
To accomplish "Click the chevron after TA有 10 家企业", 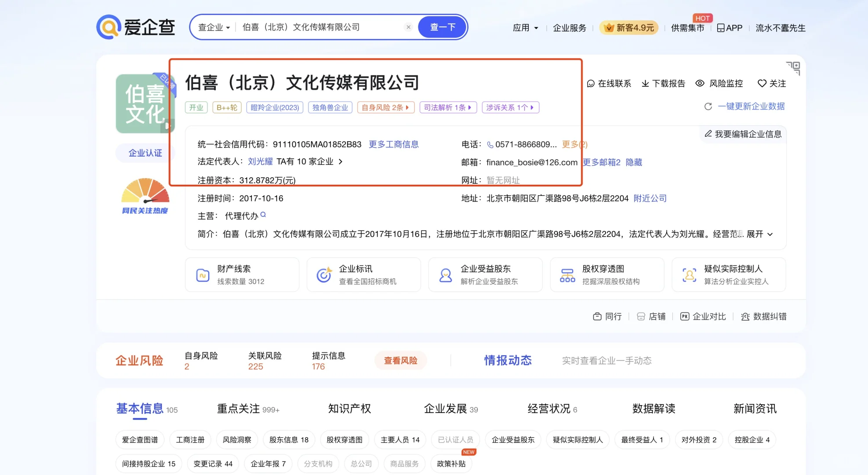I will [x=340, y=162].
